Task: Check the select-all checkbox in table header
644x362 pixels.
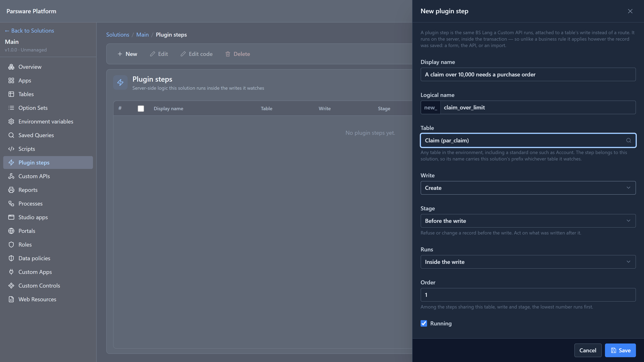Action: [x=141, y=108]
